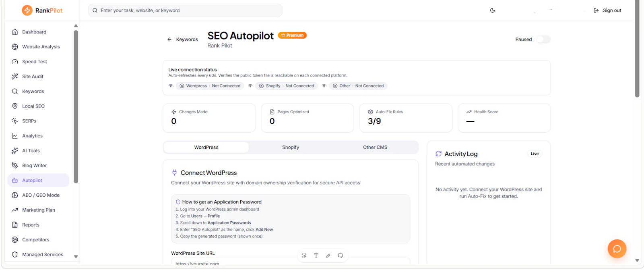Viewport: 644px width, 270px height.
Task: Click the Website Analysis globe icon
Action: [x=15, y=47]
